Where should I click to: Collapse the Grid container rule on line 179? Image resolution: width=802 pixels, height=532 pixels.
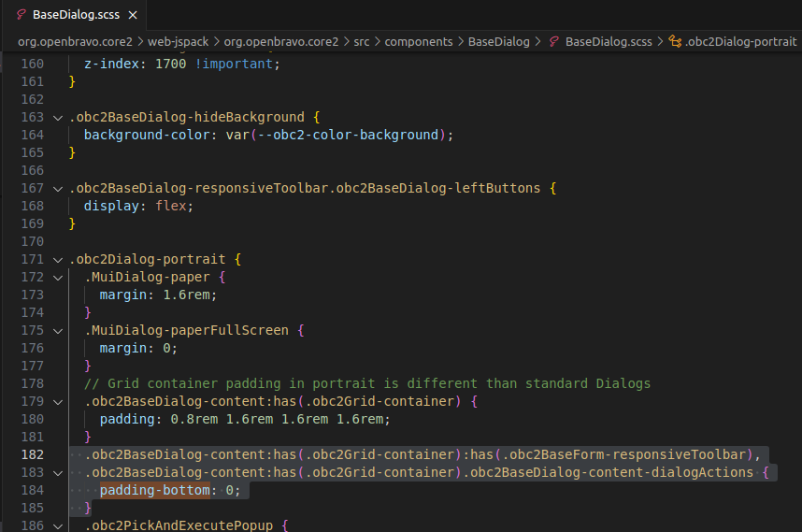pyautogui.click(x=58, y=402)
